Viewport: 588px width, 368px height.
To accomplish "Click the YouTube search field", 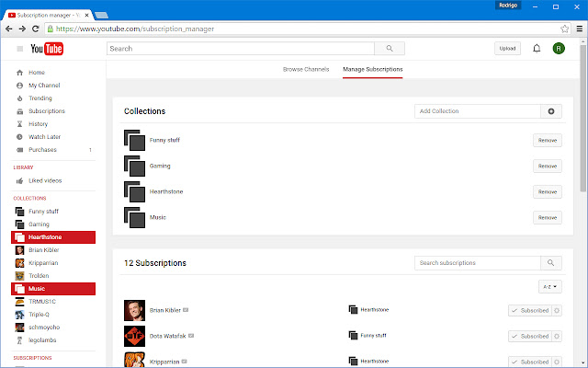I will [x=241, y=49].
